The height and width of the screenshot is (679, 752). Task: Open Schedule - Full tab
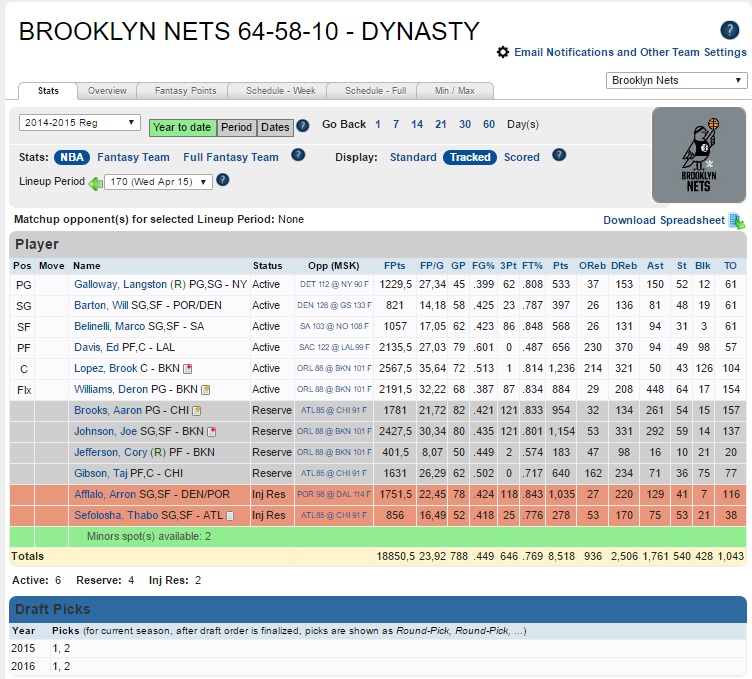point(376,91)
